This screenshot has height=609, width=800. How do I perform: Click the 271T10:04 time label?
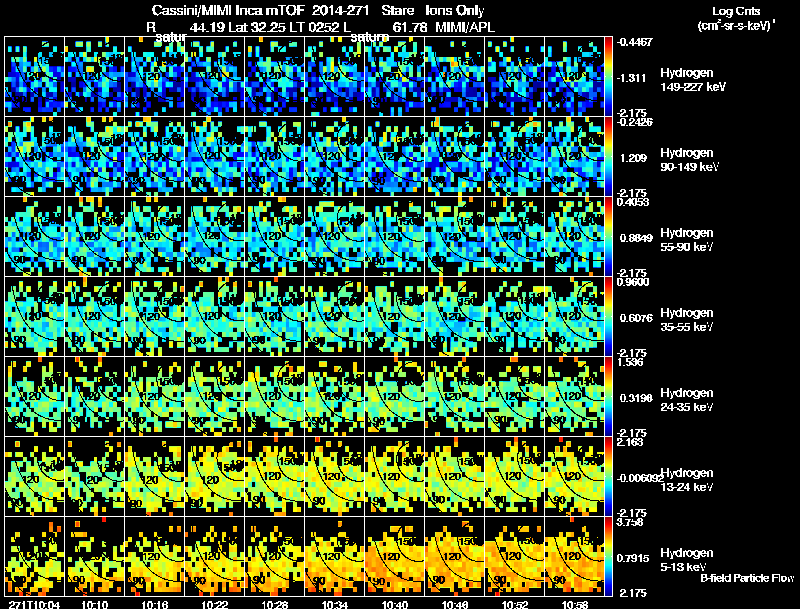[35, 604]
